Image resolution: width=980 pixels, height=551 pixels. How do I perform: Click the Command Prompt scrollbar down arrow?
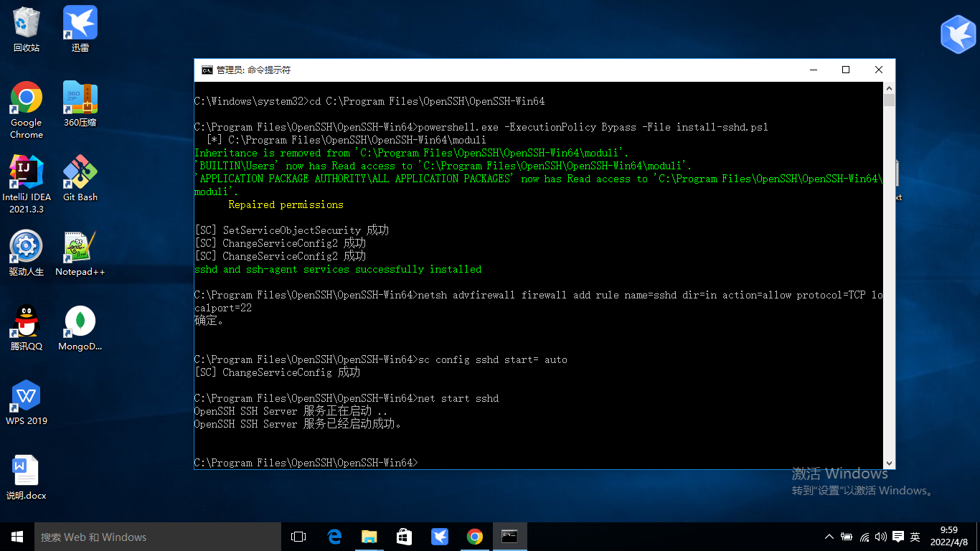coord(890,463)
